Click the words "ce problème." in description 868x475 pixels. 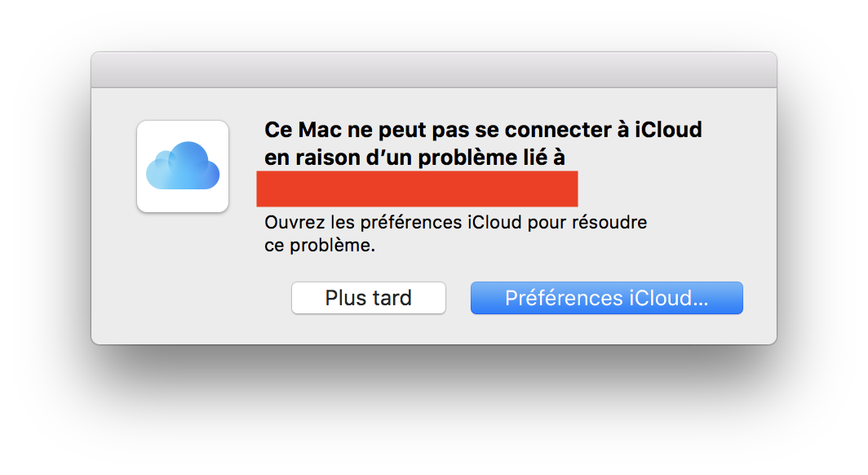coord(320,246)
